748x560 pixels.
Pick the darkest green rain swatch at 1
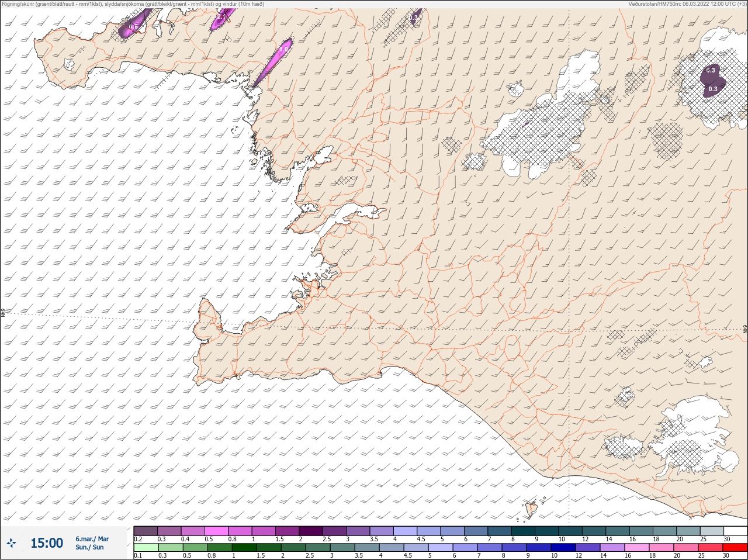244,548
